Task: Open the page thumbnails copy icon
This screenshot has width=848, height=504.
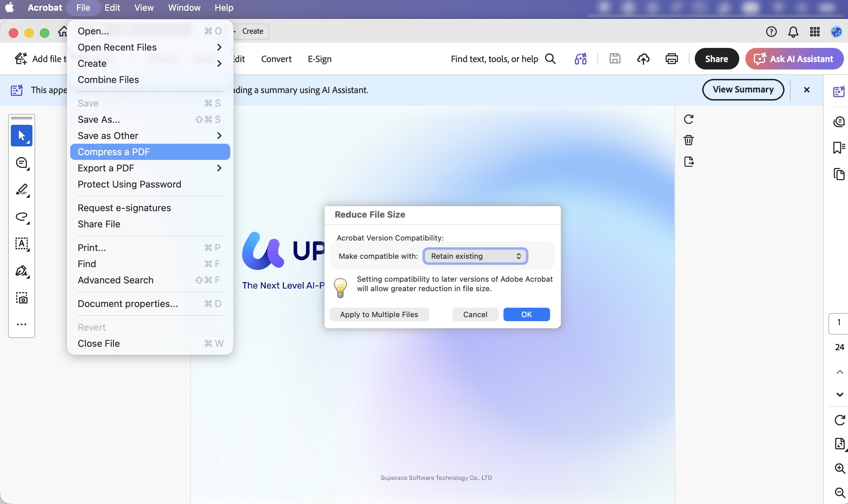Action: click(x=839, y=174)
